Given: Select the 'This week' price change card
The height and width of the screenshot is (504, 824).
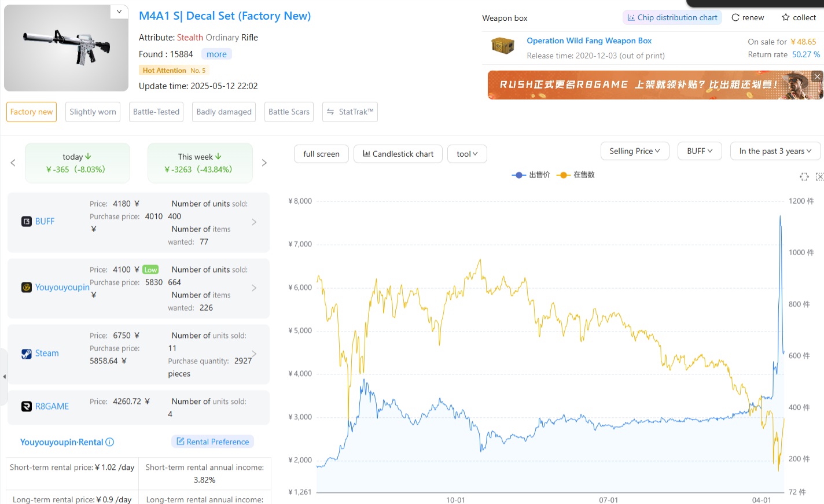Looking at the screenshot, I should (200, 163).
